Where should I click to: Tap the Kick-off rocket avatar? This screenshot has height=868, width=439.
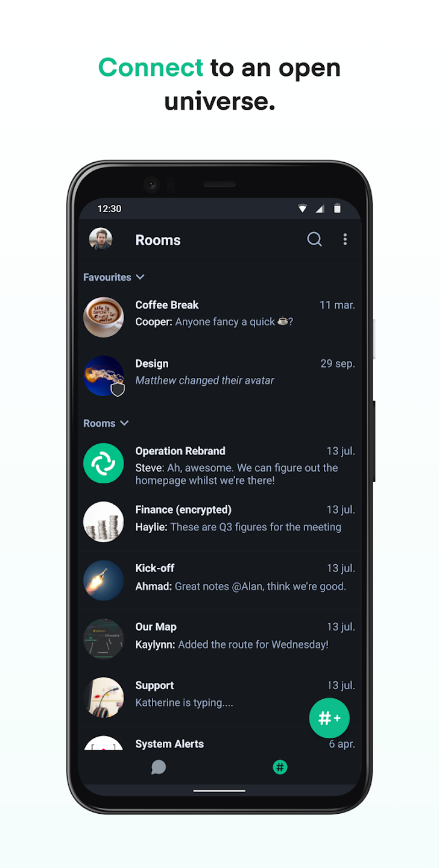click(x=103, y=580)
